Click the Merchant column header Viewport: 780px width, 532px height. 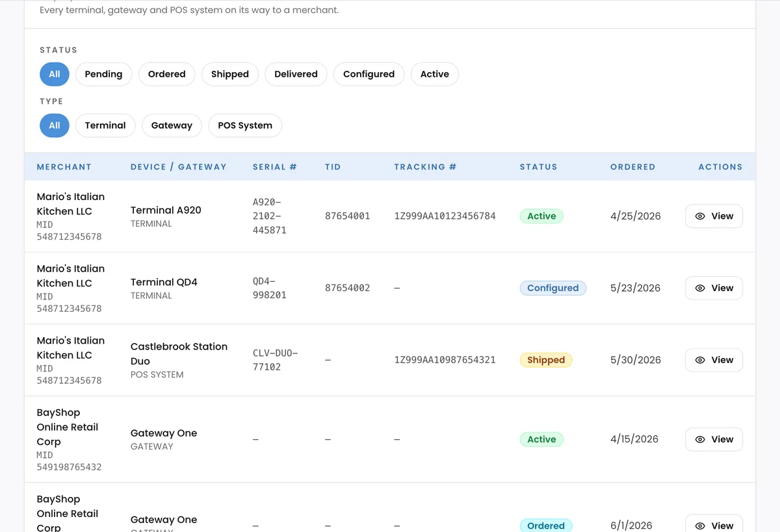pyautogui.click(x=64, y=167)
